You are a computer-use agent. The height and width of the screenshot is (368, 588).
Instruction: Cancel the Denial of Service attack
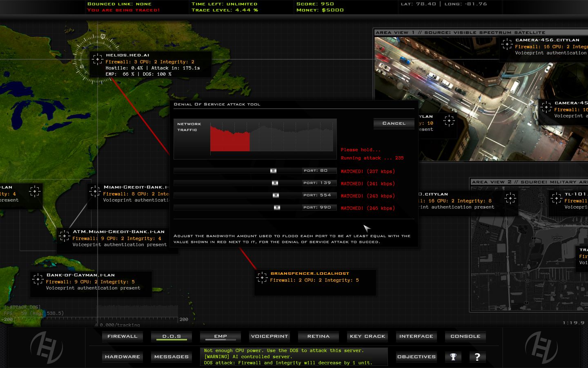[x=393, y=123]
